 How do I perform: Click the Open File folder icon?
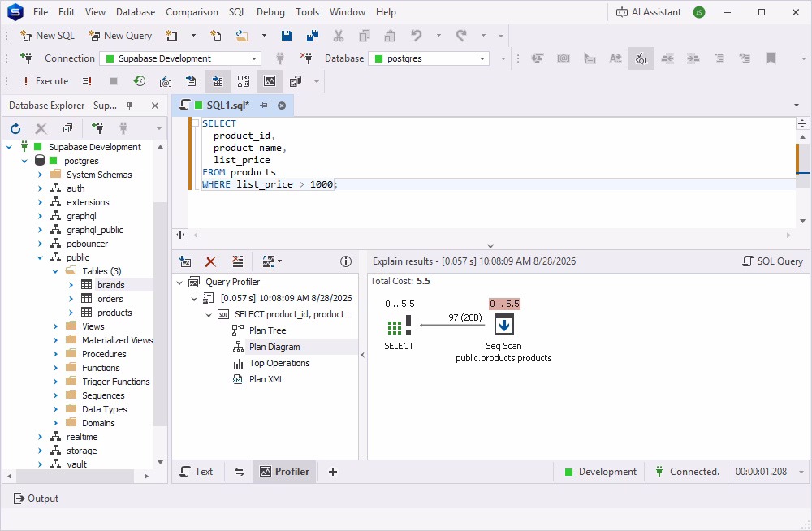(x=242, y=36)
